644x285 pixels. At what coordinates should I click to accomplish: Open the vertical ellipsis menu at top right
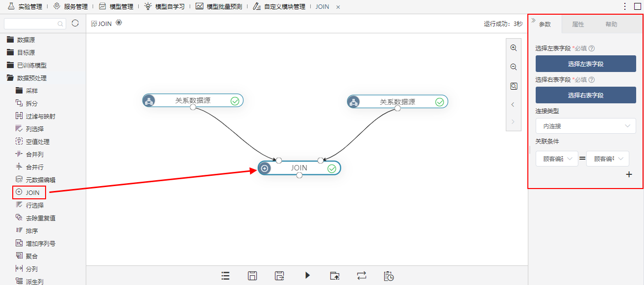[625, 6]
